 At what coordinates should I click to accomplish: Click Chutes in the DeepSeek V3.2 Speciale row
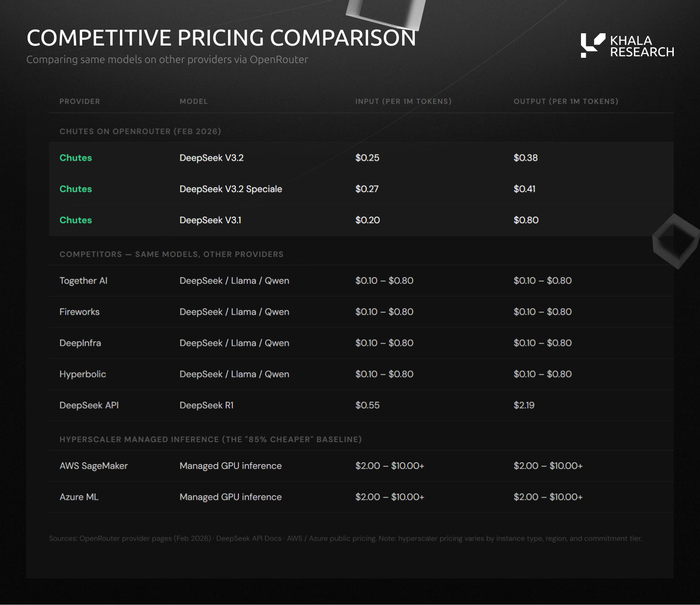(76, 189)
